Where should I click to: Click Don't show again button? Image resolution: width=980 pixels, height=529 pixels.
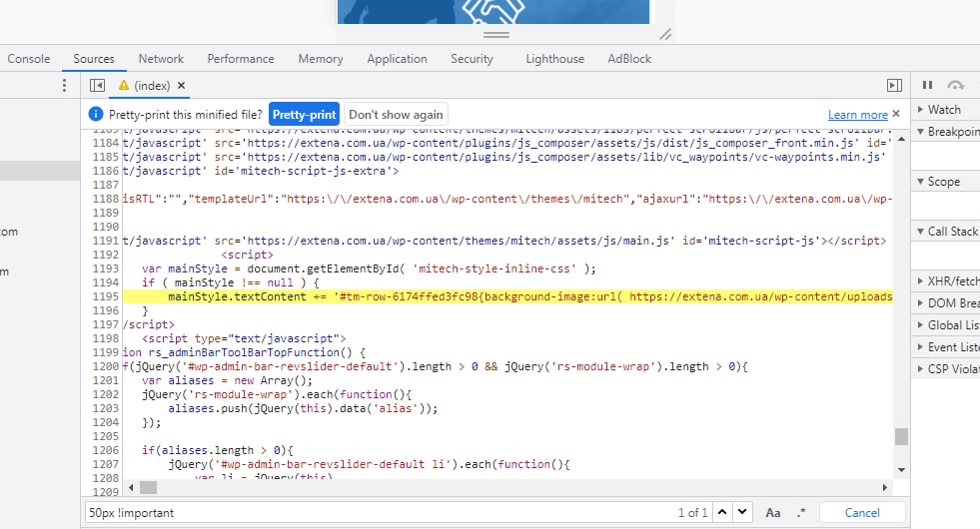[x=396, y=115]
